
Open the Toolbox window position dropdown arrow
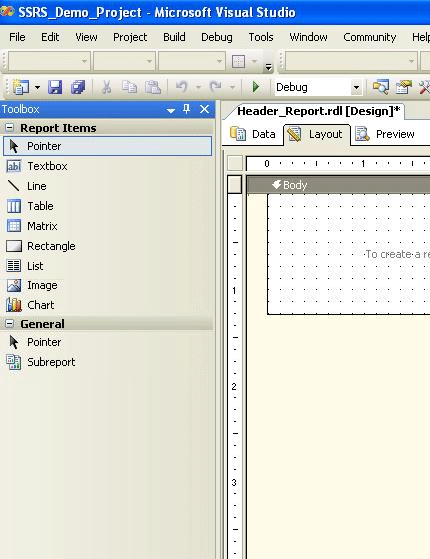(171, 111)
